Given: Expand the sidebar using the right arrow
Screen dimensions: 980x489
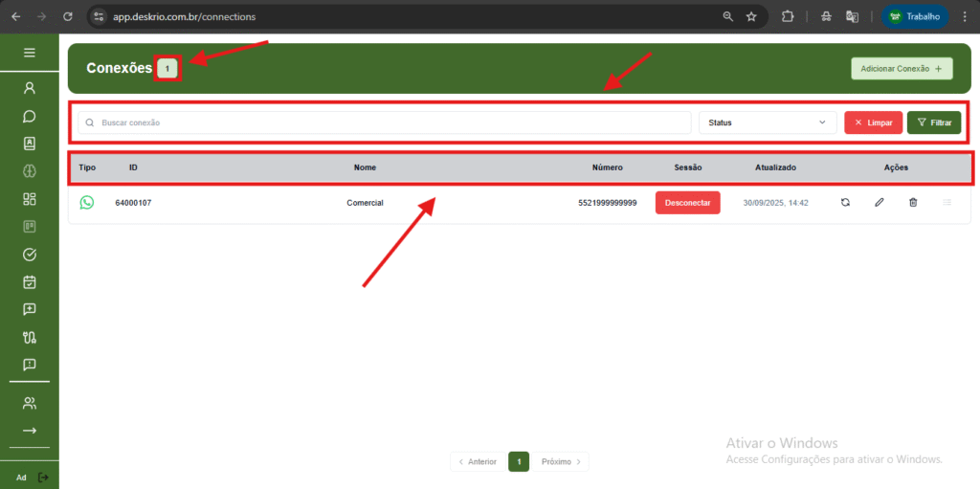Looking at the screenshot, I should tap(30, 431).
